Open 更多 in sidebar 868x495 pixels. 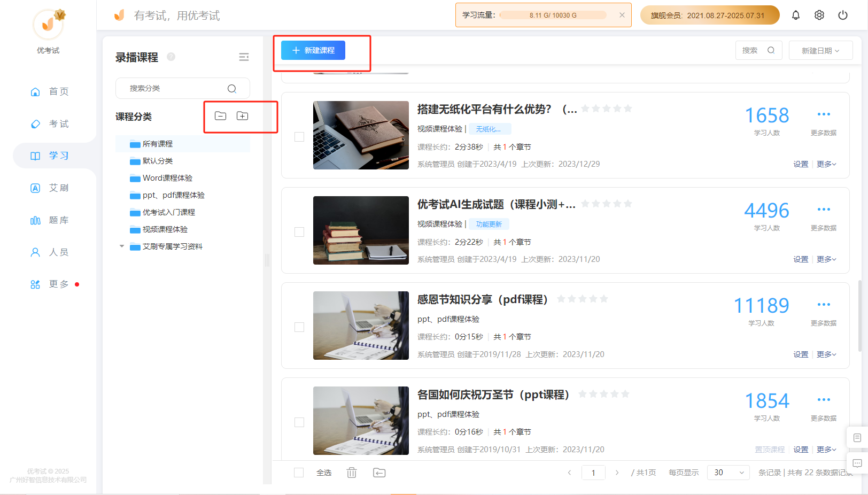pyautogui.click(x=50, y=284)
